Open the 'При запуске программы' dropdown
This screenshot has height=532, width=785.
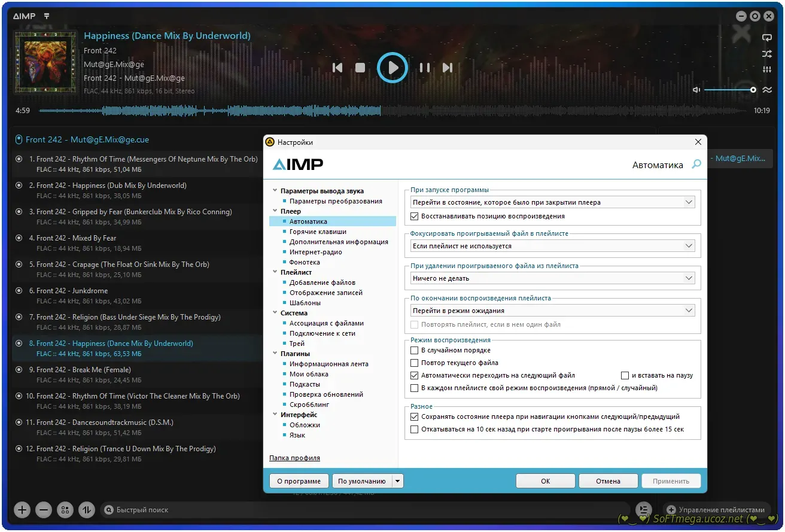(552, 202)
